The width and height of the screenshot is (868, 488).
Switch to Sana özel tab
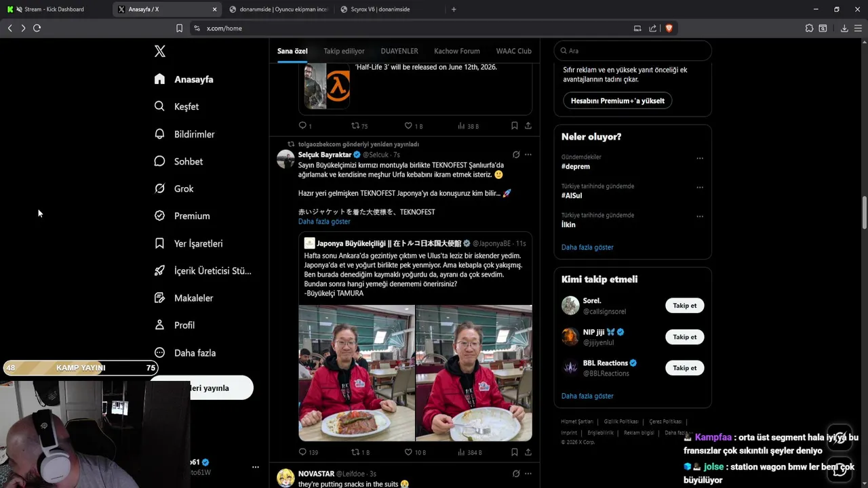pyautogui.click(x=292, y=51)
